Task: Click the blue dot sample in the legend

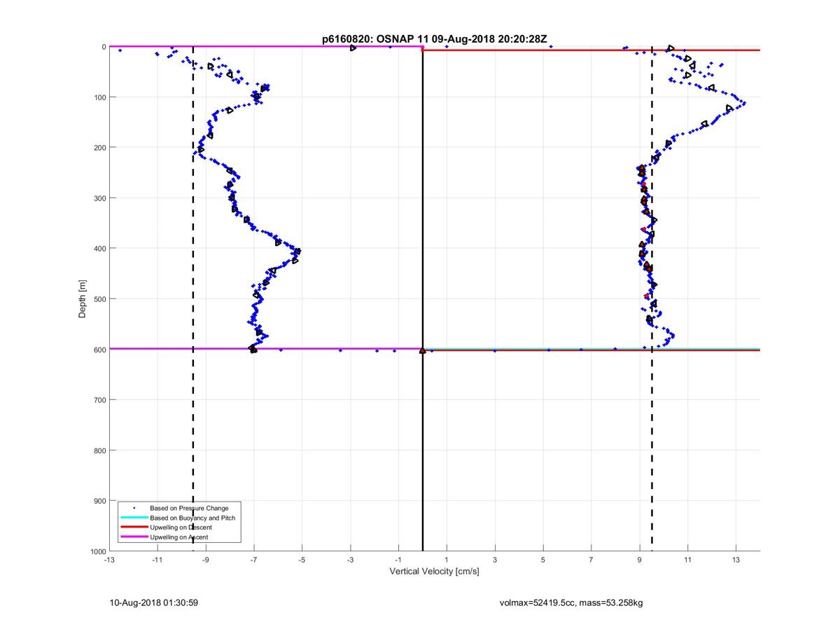Action: point(134,508)
